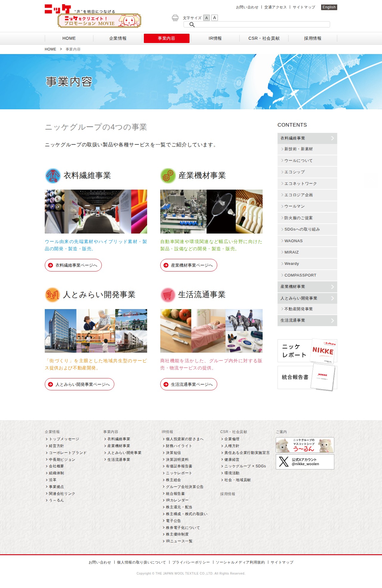Switch site to English
The width and height of the screenshot is (382, 588).
pos(329,7)
